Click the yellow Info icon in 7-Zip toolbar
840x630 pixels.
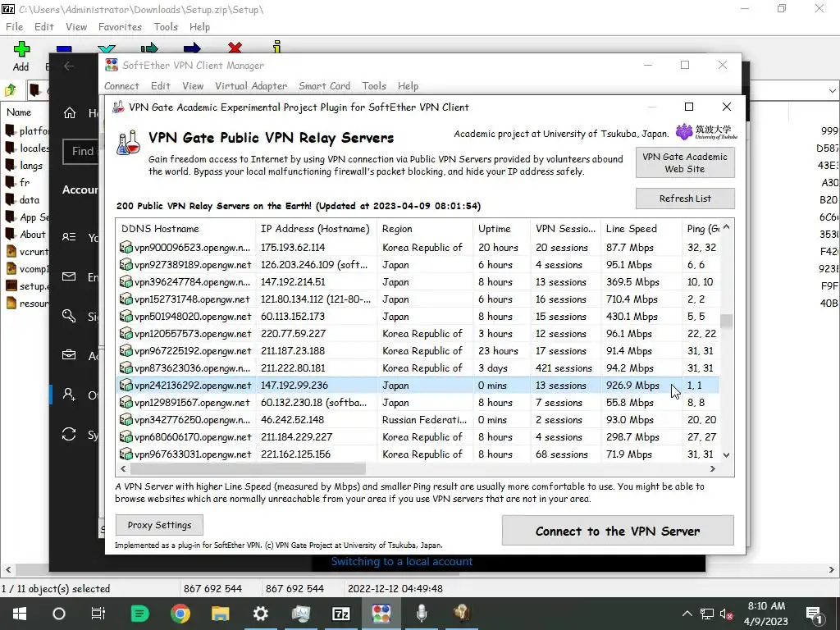277,47
